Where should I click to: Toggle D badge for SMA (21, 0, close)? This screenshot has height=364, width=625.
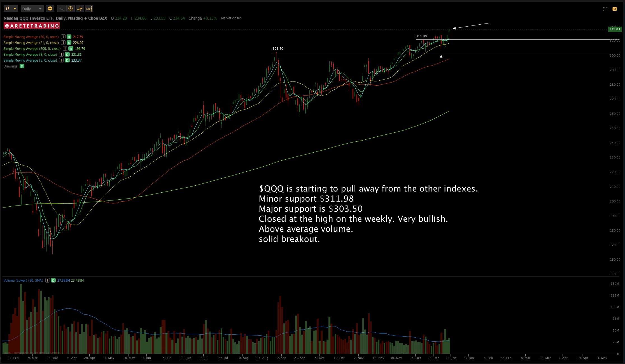[x=69, y=43]
